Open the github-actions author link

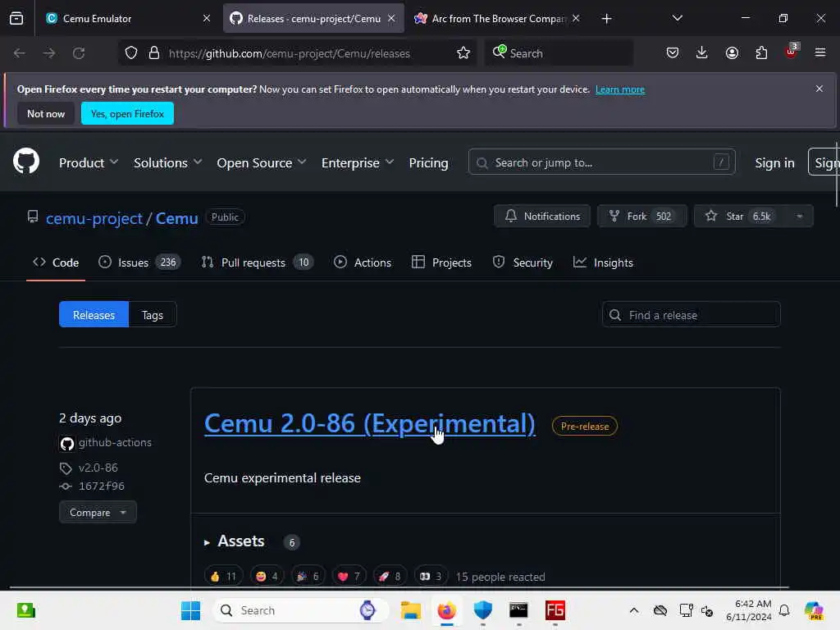[x=115, y=442]
